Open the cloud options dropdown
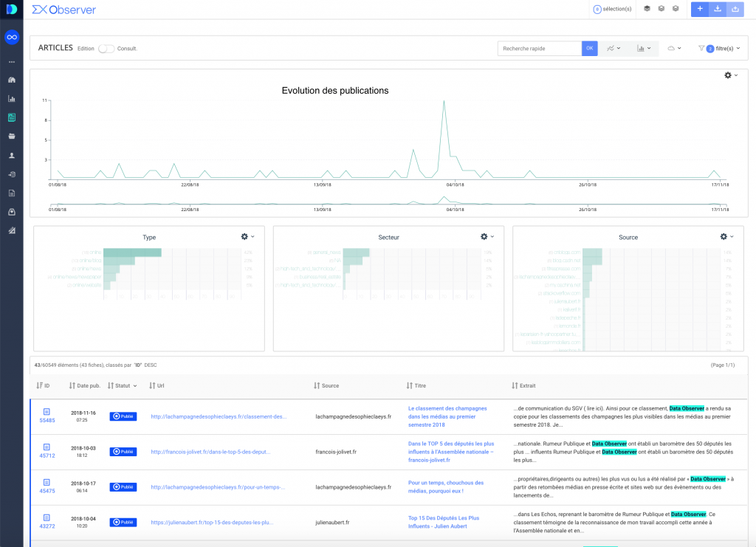Image resolution: width=756 pixels, height=547 pixels. point(673,49)
